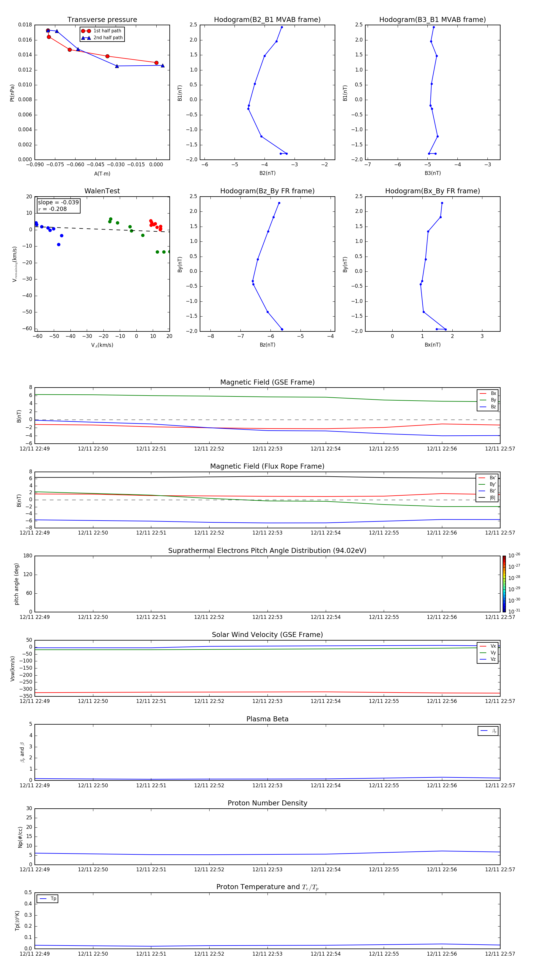Click the colorbar "10^-26" tick label

pyautogui.click(x=514, y=555)
